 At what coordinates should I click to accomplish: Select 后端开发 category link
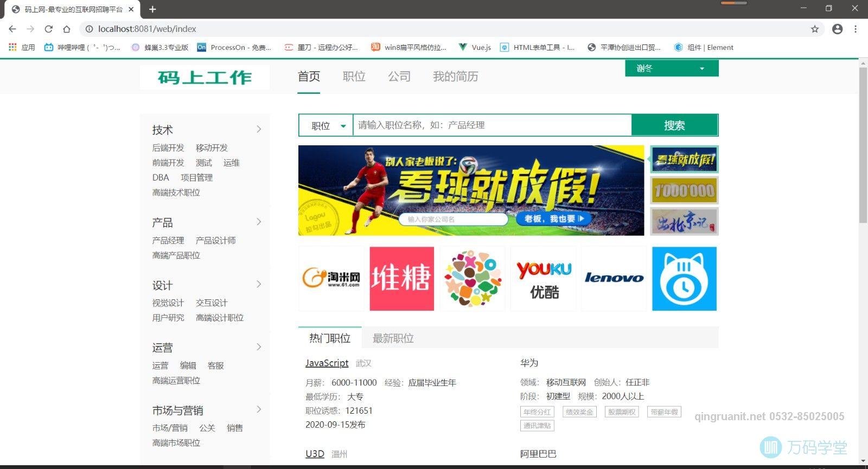[168, 147]
